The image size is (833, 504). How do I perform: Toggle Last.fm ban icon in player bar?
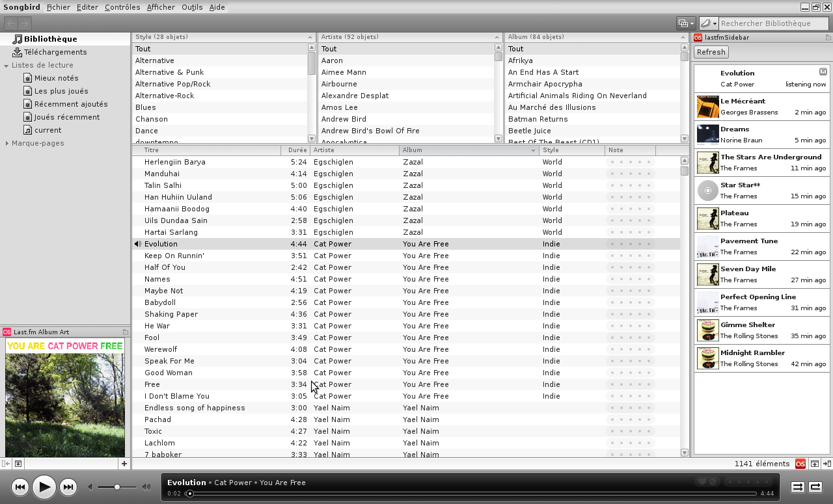pos(713,482)
